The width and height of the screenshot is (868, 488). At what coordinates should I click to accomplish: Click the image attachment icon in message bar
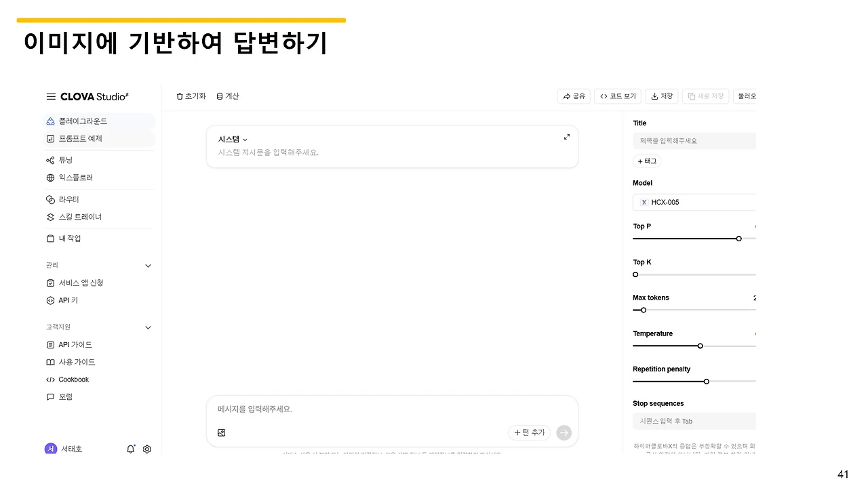pos(222,432)
